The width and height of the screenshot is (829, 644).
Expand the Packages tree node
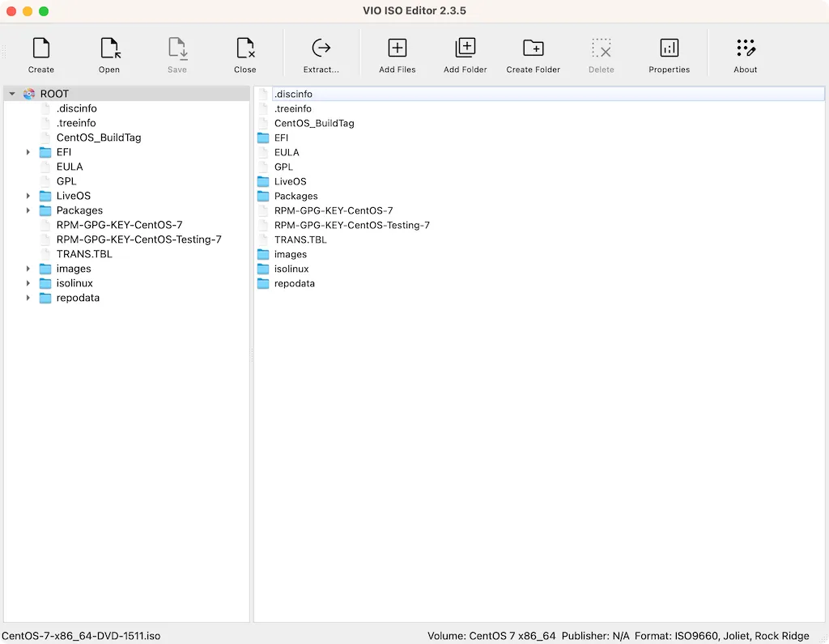28,210
